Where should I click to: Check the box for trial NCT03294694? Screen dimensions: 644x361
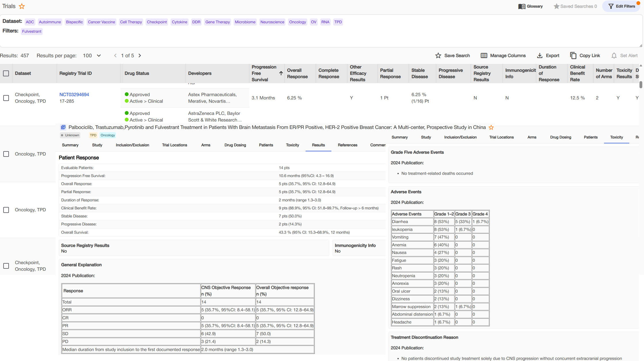pyautogui.click(x=6, y=98)
